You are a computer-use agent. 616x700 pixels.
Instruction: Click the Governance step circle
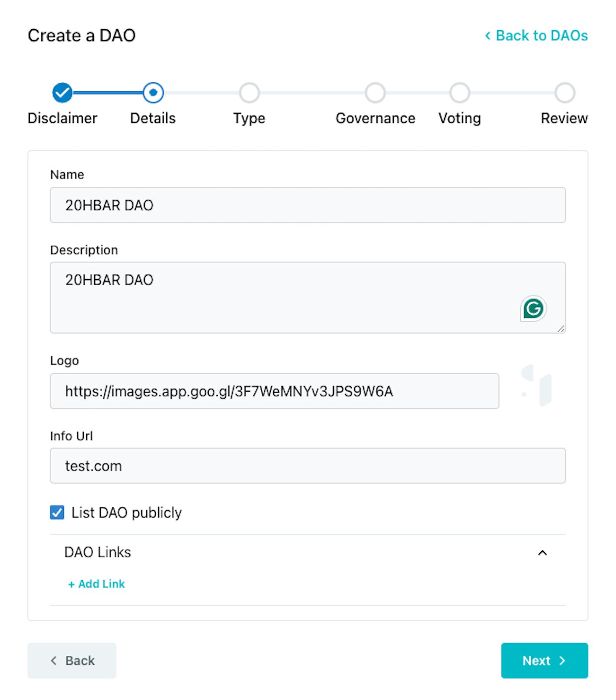375,93
